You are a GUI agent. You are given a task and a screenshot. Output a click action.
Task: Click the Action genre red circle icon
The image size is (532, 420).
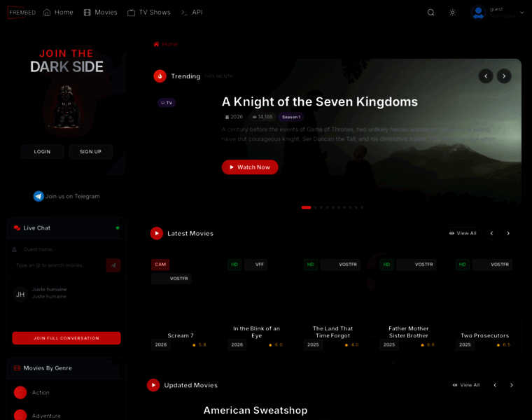point(20,393)
